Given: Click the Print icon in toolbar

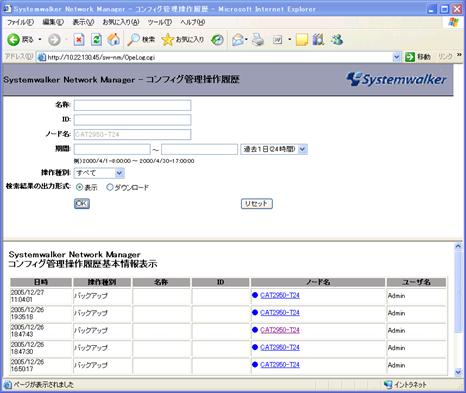Looking at the screenshot, I should click(258, 40).
